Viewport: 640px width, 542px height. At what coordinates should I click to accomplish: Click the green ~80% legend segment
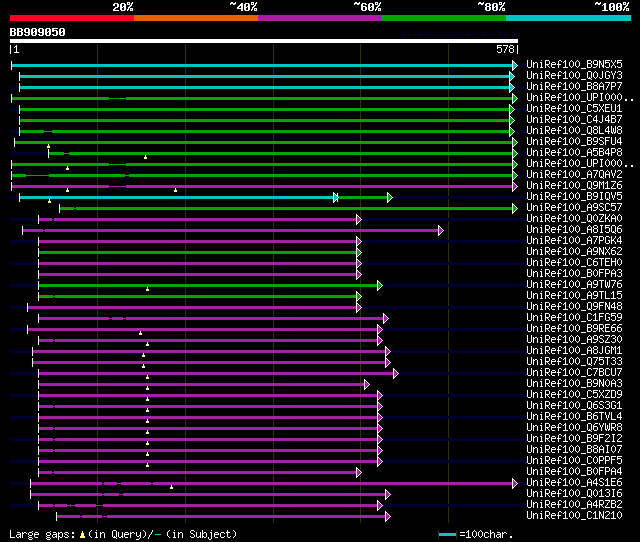coord(444,18)
